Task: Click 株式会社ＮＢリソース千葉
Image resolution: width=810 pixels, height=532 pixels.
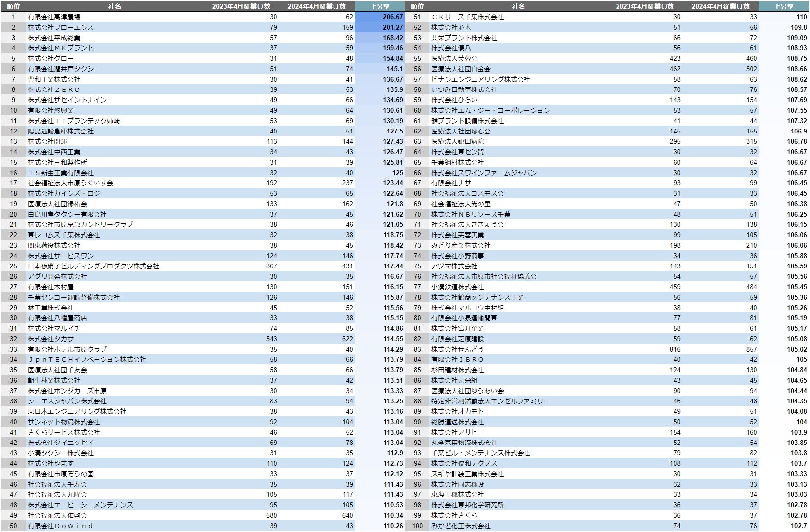Action: coord(471,214)
